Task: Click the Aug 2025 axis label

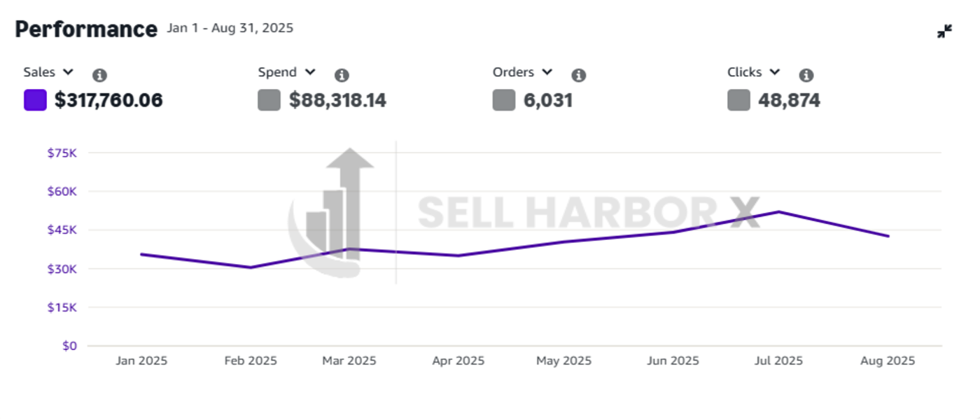Action: [888, 361]
